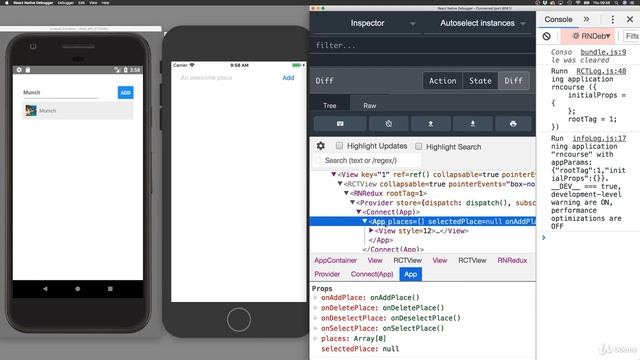Collapse the Provider store node
The width and height of the screenshot is (640, 360).
(x=352, y=202)
